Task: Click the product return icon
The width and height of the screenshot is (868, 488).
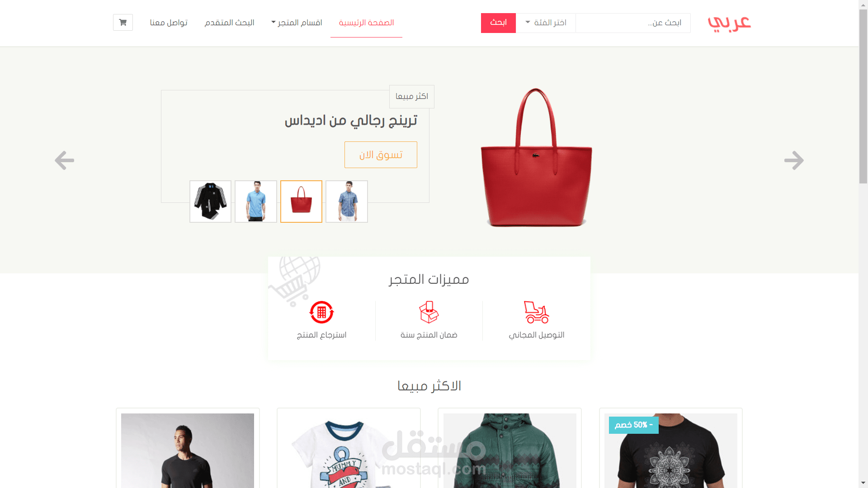Action: (321, 312)
